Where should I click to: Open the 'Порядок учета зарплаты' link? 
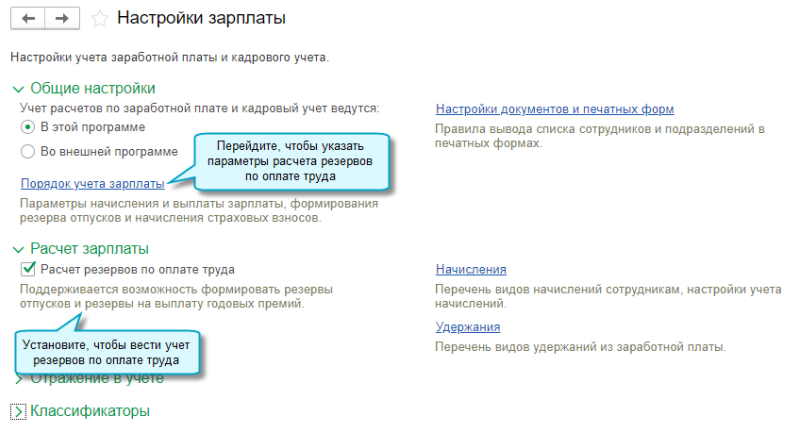(x=92, y=184)
